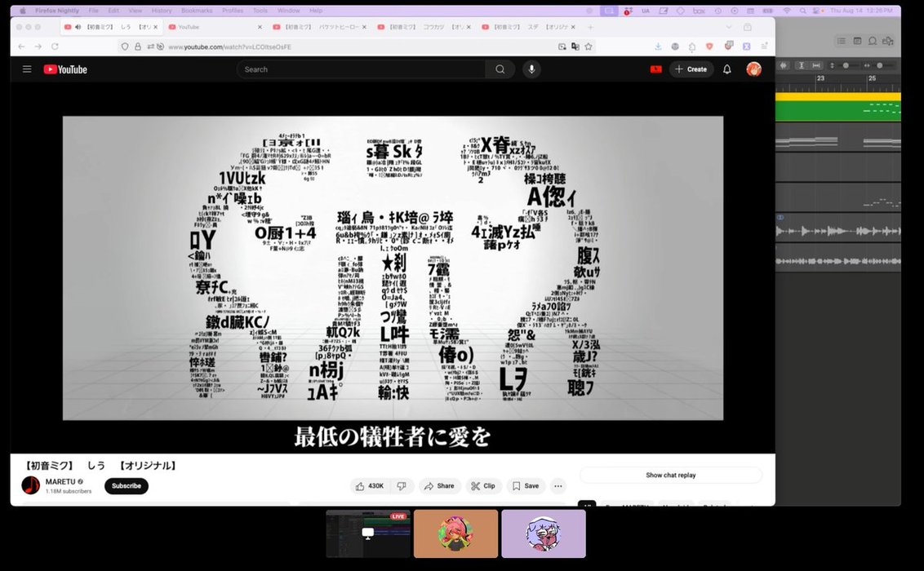Bookmark this page with star icon

click(588, 46)
